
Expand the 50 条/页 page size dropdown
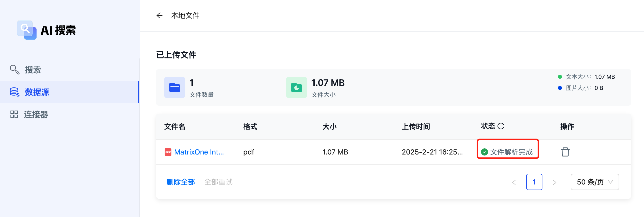pyautogui.click(x=595, y=182)
